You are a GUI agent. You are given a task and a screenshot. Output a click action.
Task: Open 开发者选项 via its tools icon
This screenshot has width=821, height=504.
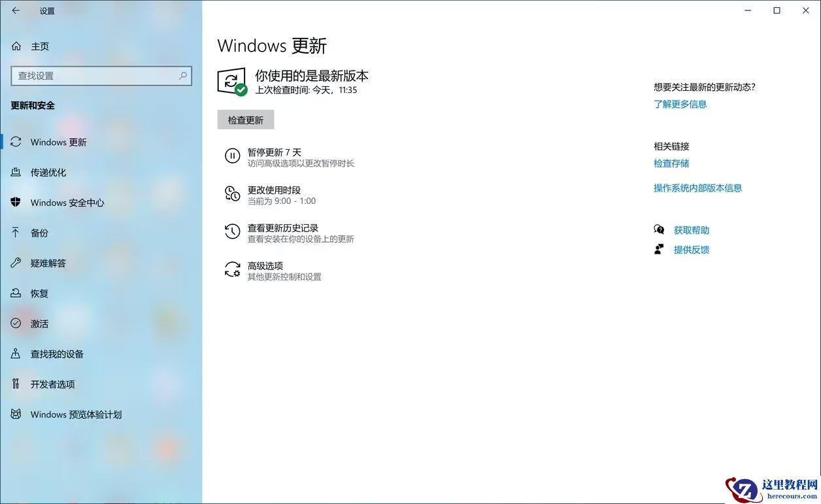(x=15, y=384)
